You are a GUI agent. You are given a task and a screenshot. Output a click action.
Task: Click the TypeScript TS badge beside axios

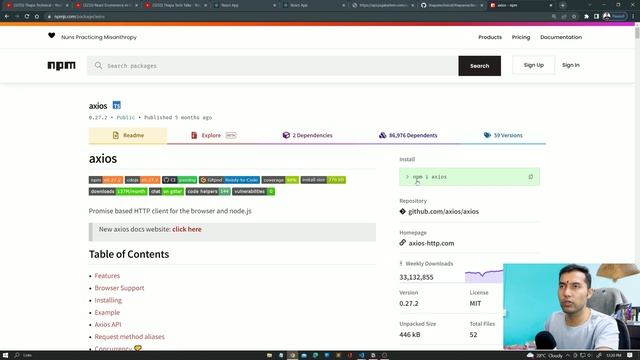pos(117,105)
